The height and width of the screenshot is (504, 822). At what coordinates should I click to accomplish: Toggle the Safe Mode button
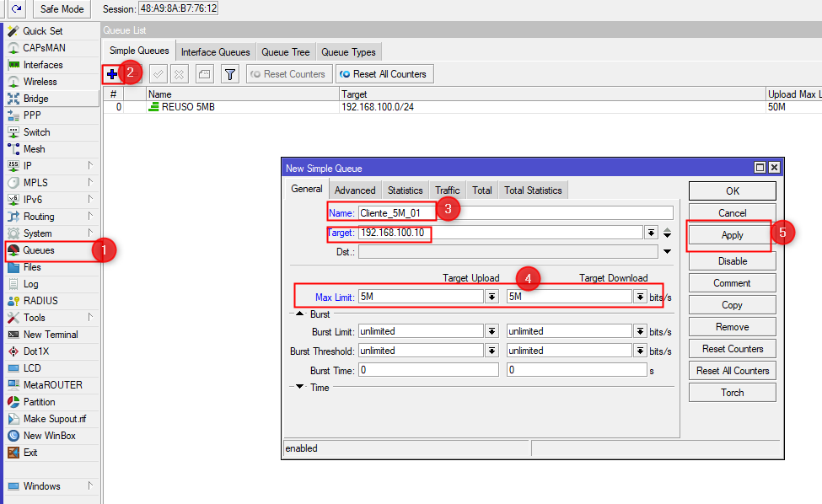pos(62,8)
